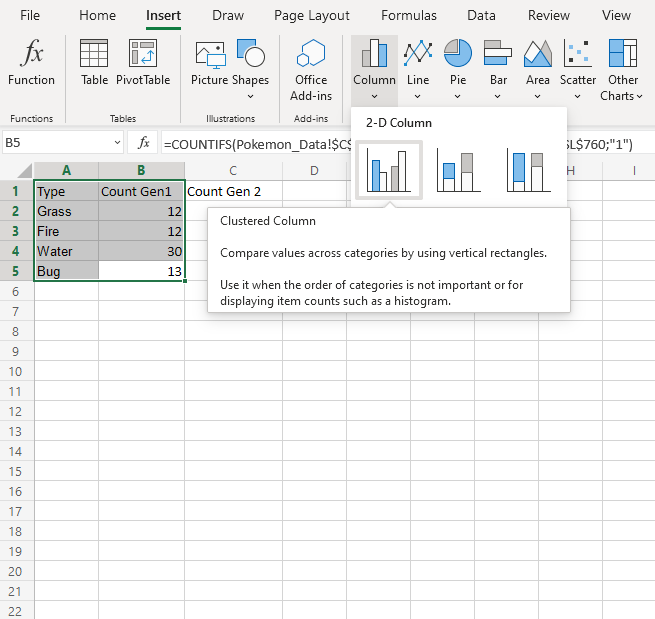Click the fx button in formula bar
The image size is (655, 619).
(144, 143)
